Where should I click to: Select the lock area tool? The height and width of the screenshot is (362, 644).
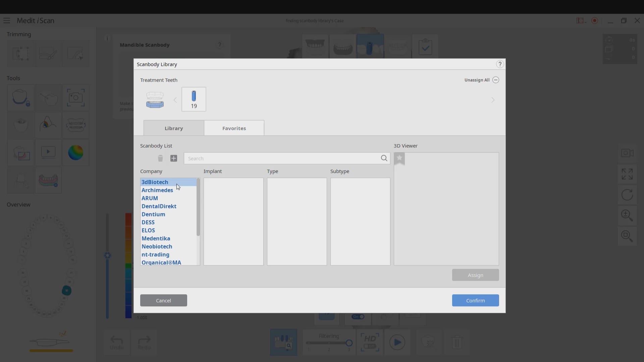pos(20,98)
